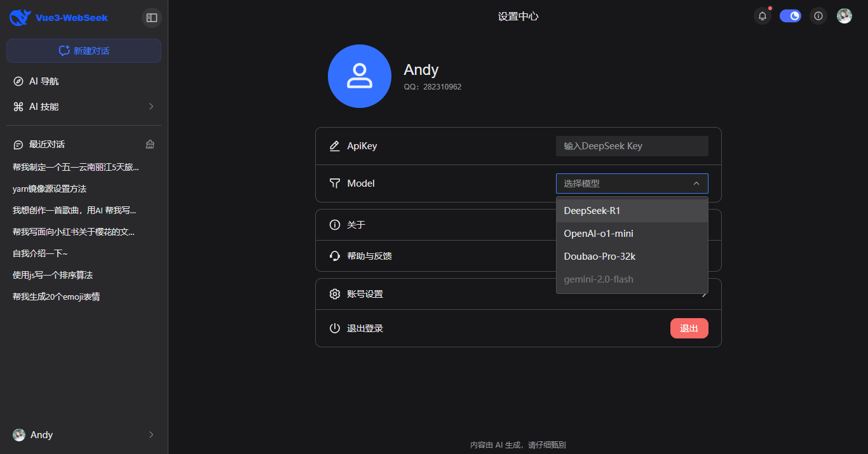Collapse sidebar with panel toggle icon

pyautogui.click(x=152, y=18)
